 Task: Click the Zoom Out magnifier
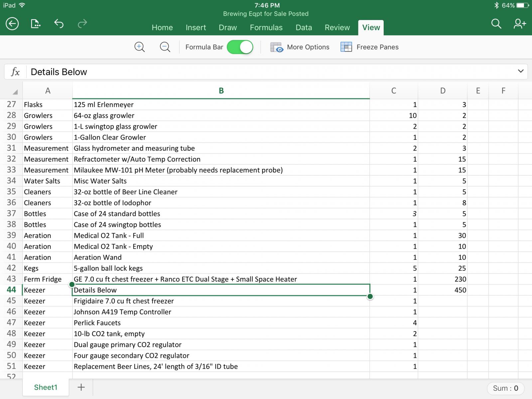(165, 47)
